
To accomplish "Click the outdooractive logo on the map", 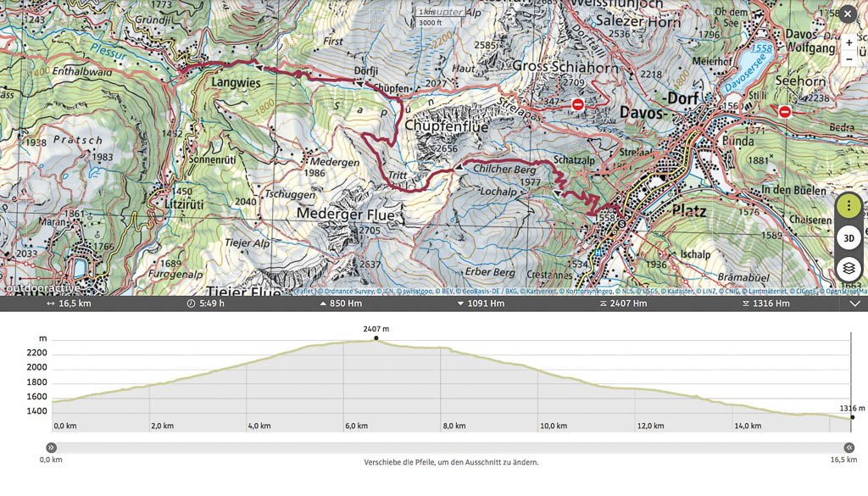I will point(42,288).
